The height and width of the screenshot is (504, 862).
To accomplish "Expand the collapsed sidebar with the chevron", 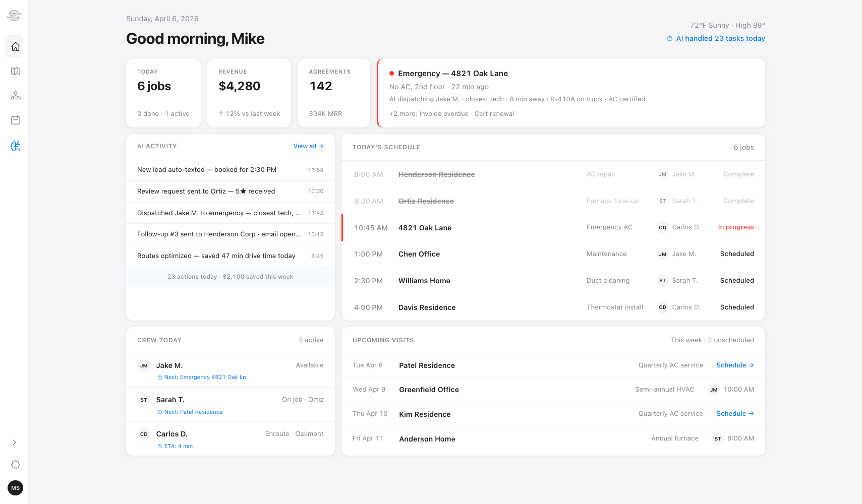I will pos(14,443).
